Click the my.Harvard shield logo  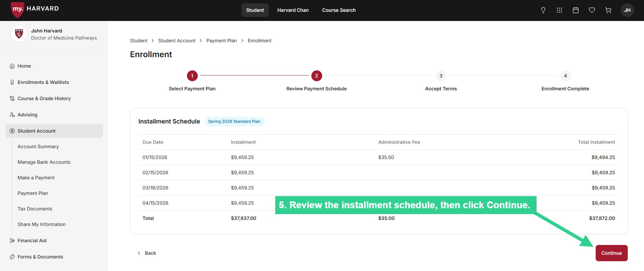coord(17,9)
